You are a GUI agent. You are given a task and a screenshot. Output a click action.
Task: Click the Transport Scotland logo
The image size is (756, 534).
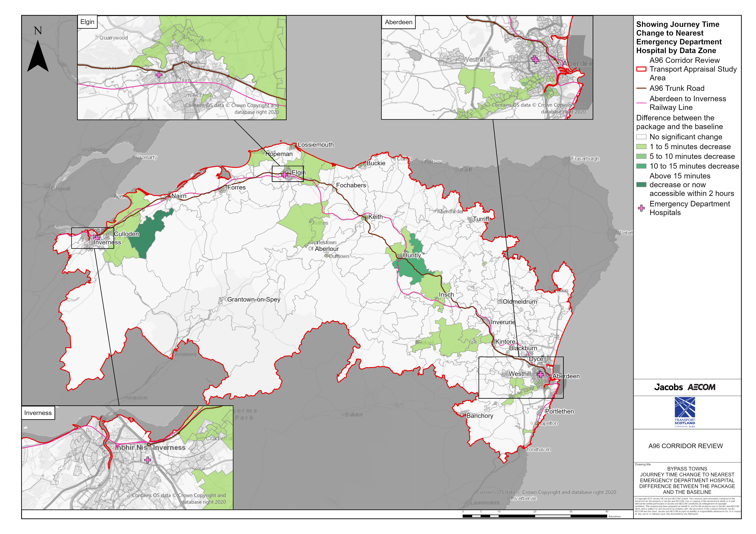point(685,412)
